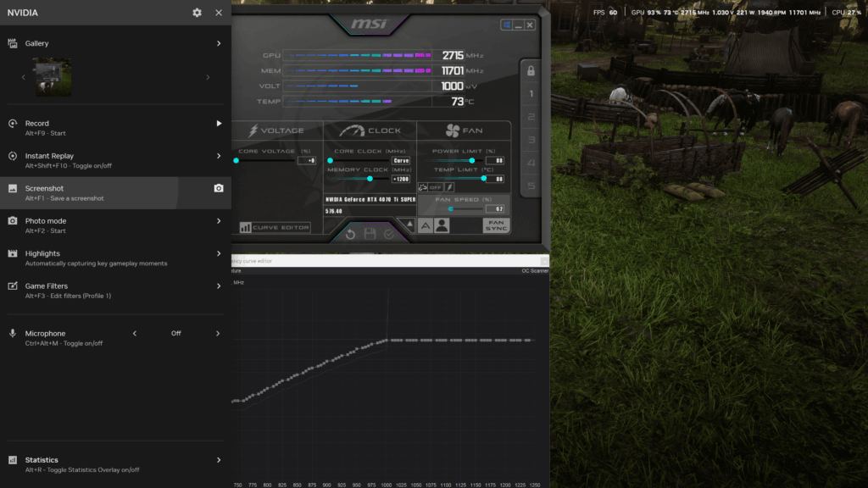Expand the Highlights settings
Screen dimensions: 868x488
219,253
